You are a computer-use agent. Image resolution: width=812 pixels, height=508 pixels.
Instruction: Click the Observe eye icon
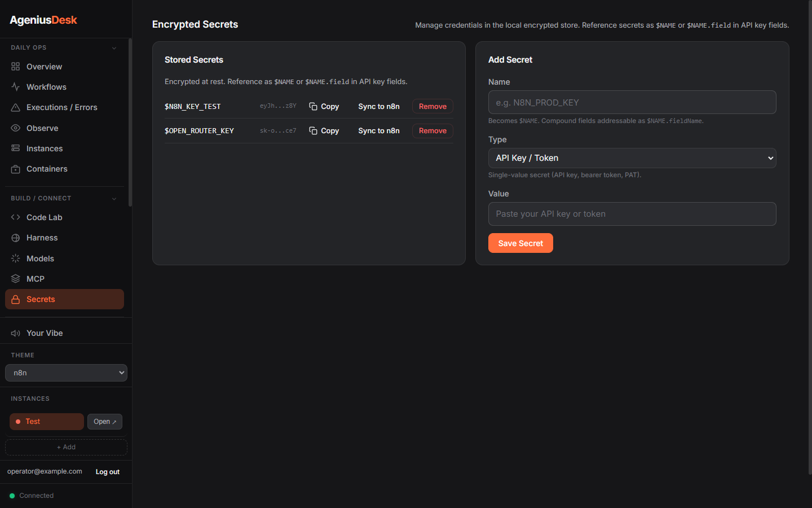pyautogui.click(x=15, y=128)
